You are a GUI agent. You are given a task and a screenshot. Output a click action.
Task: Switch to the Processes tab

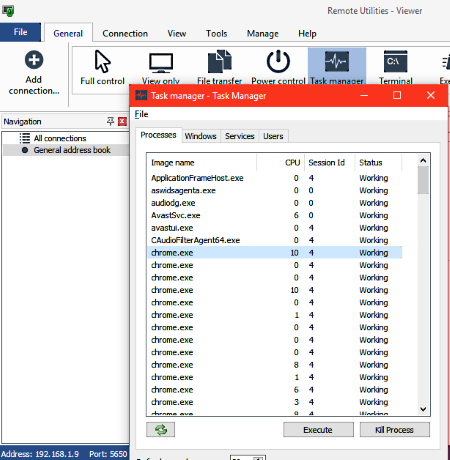(x=158, y=135)
